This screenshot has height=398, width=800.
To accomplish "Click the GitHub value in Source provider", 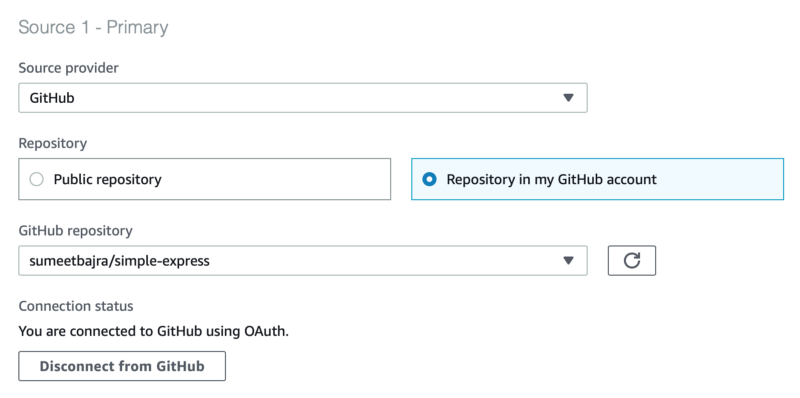I will coord(52,98).
